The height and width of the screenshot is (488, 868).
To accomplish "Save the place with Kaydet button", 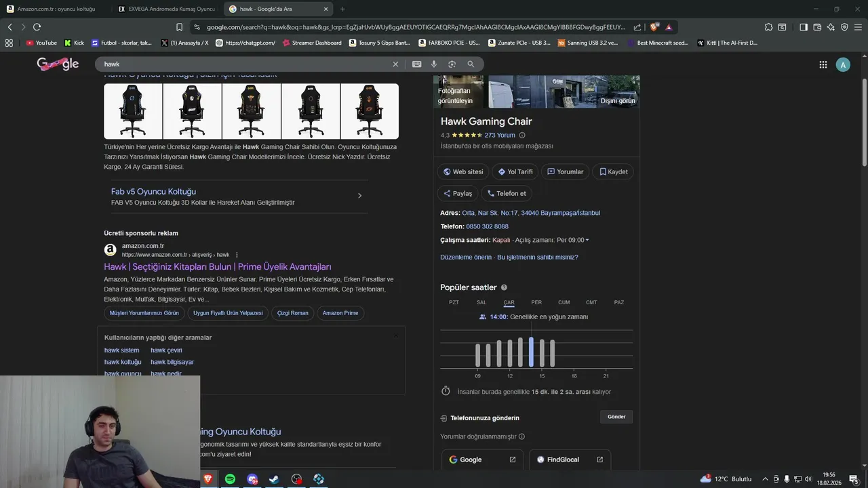I will click(x=613, y=171).
